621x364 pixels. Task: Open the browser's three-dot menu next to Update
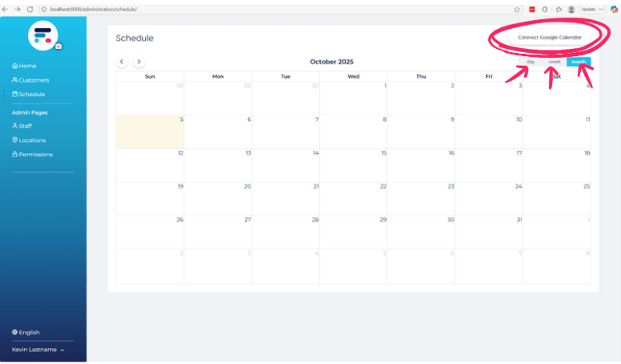(601, 9)
